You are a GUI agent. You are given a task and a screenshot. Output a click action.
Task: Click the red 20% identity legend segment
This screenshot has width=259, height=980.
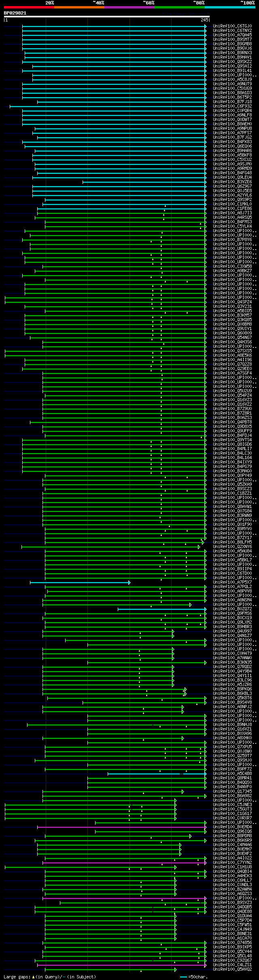(x=29, y=7)
